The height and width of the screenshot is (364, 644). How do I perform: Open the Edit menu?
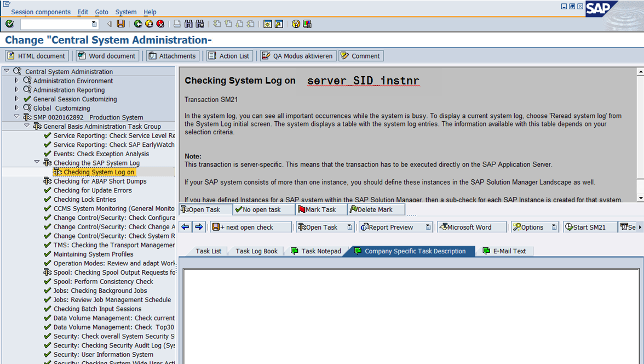(83, 12)
